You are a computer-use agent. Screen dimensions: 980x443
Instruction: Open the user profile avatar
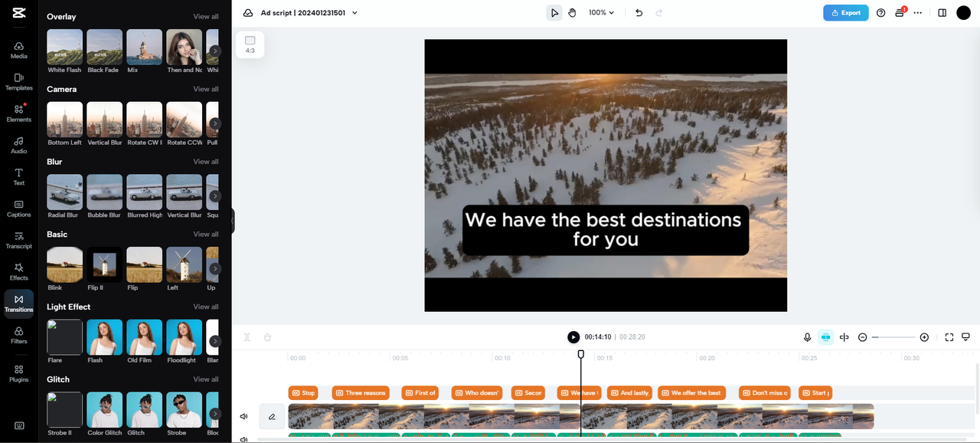click(x=964, y=13)
